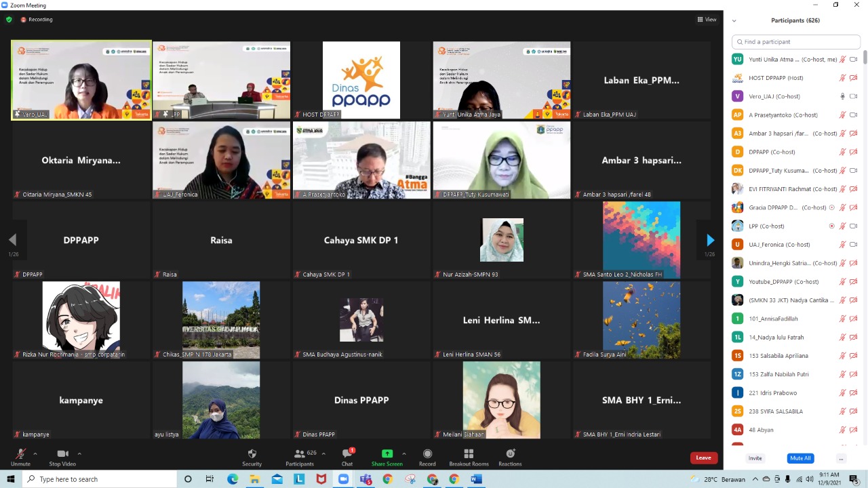868x488 pixels.
Task: Click the green encryption shield icon
Action: [x=9, y=20]
